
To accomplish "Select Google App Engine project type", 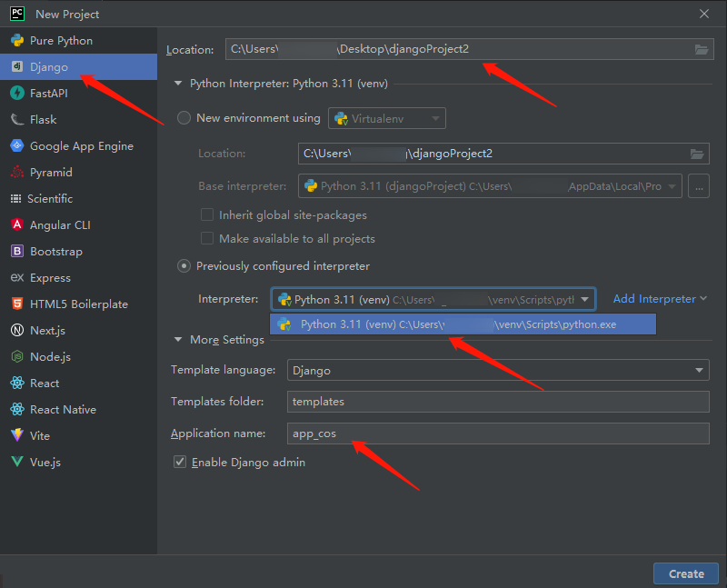I will 78,145.
